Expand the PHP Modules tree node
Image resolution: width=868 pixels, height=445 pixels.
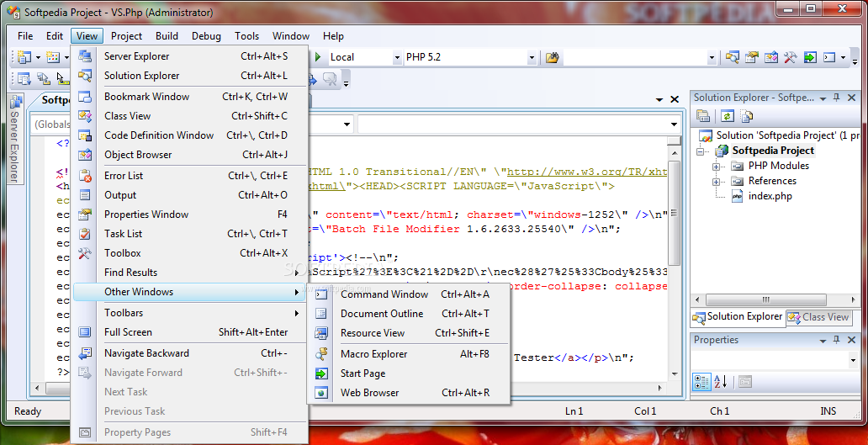716,166
